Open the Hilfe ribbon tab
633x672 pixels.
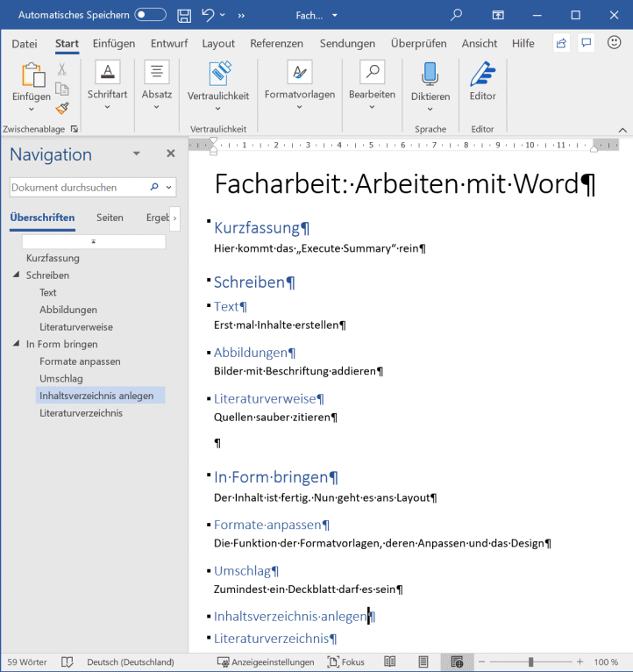[x=523, y=44]
